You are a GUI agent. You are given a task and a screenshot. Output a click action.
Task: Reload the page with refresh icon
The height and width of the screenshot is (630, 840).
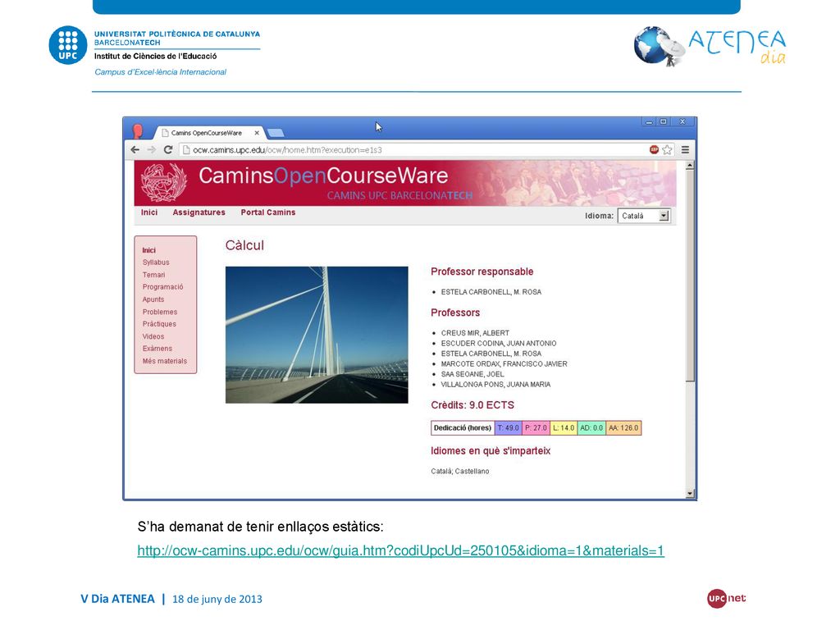pyautogui.click(x=168, y=150)
